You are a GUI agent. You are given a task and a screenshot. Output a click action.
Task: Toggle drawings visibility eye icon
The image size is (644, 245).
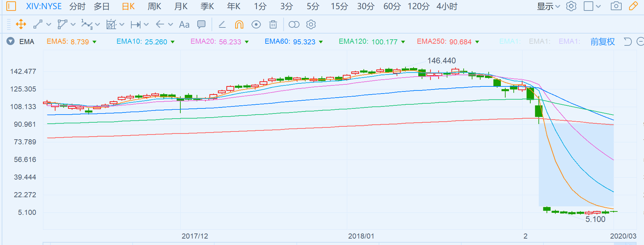pos(256,24)
